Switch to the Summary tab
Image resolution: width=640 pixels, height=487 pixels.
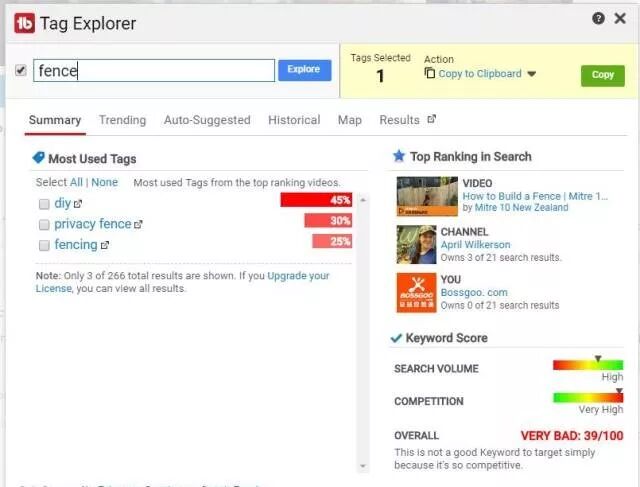click(55, 120)
